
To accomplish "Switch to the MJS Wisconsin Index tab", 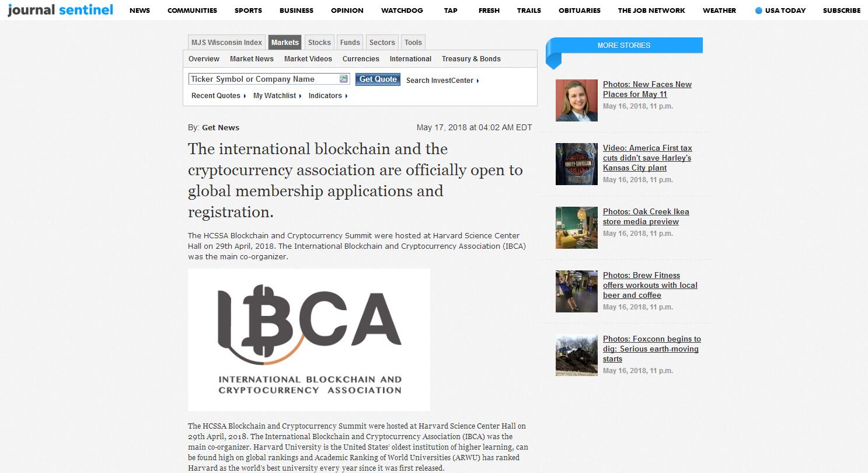I will [x=227, y=43].
